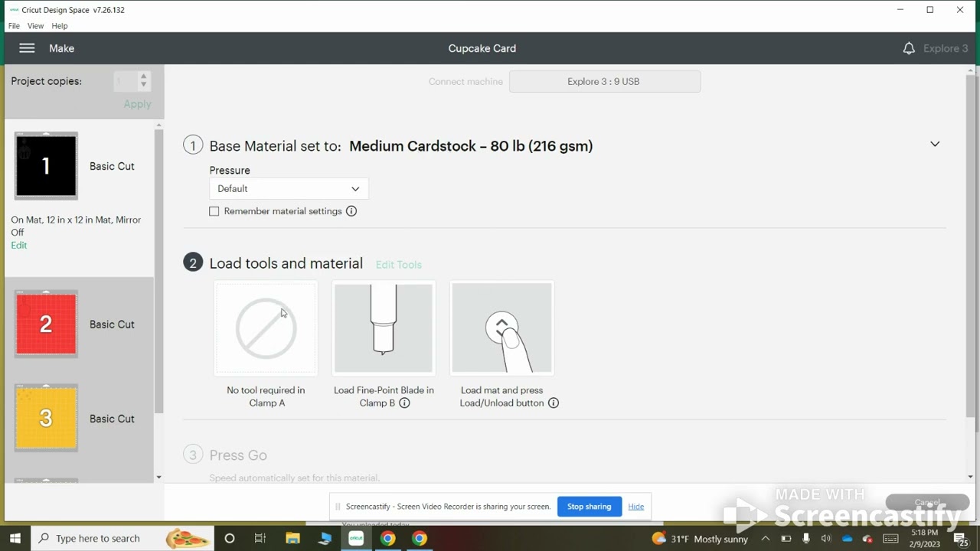Check Remember material settings

(214, 211)
